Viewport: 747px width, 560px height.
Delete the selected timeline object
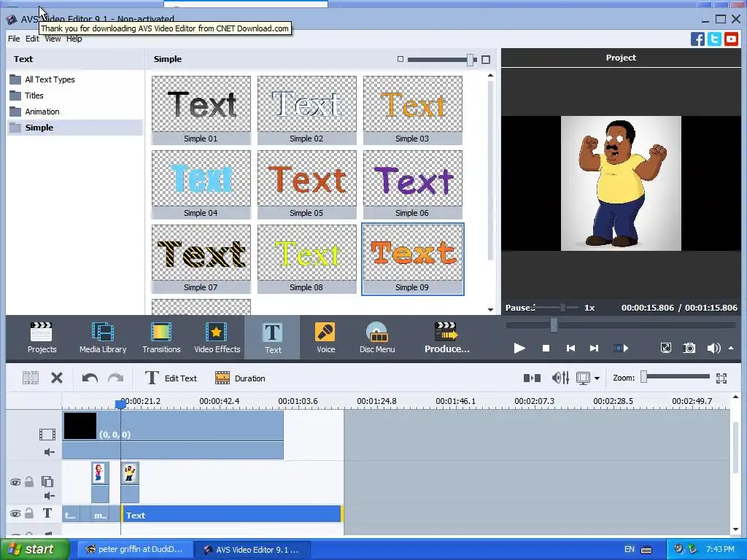pyautogui.click(x=57, y=378)
